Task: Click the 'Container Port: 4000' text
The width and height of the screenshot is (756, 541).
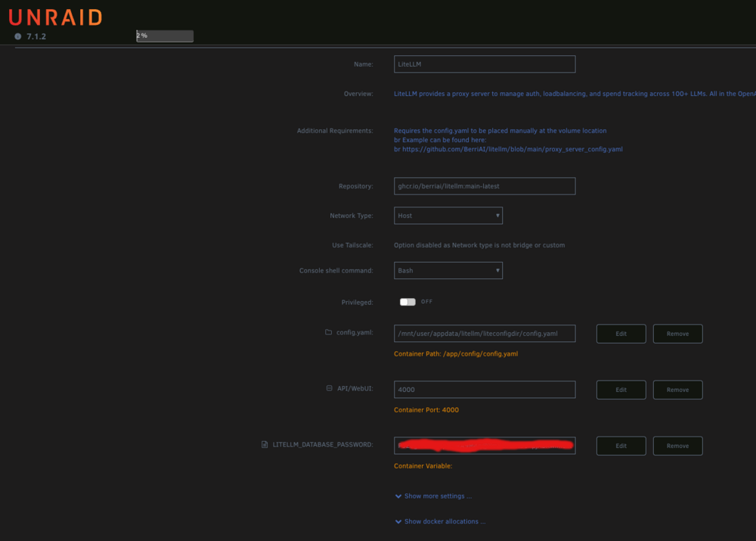Action: tap(426, 410)
